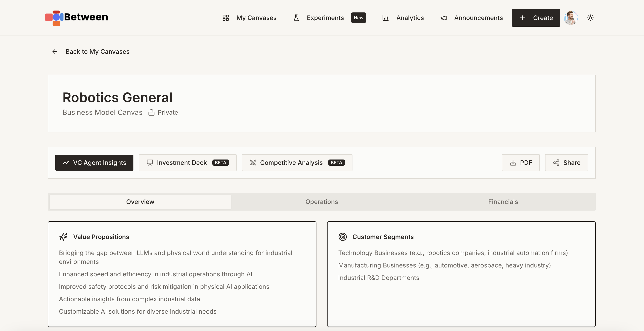Share this canvas
Image resolution: width=644 pixels, height=331 pixels.
(566, 163)
